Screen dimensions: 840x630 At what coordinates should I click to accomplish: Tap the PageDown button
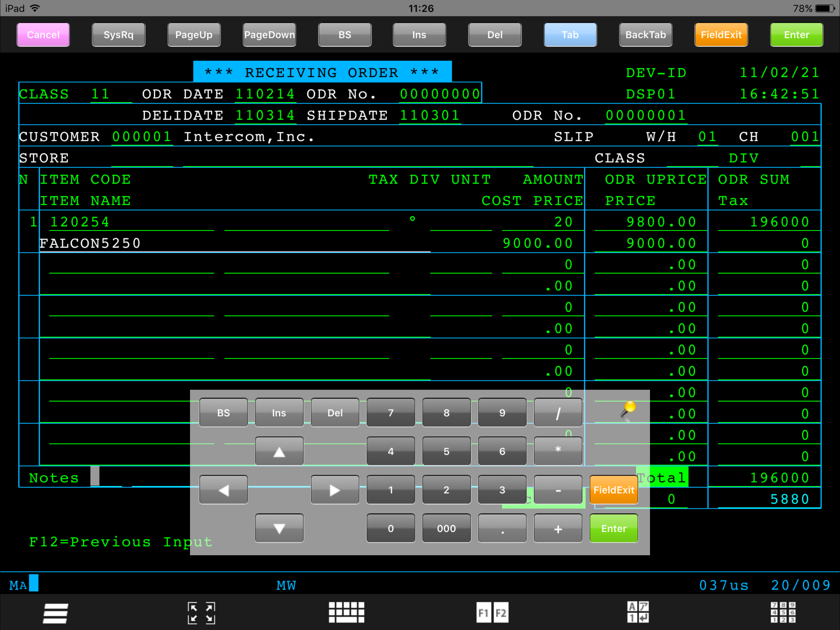tap(269, 34)
